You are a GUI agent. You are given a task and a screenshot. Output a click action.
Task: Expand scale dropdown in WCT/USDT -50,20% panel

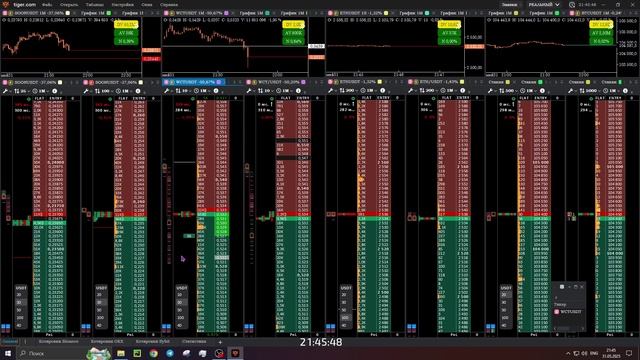[x=273, y=91]
